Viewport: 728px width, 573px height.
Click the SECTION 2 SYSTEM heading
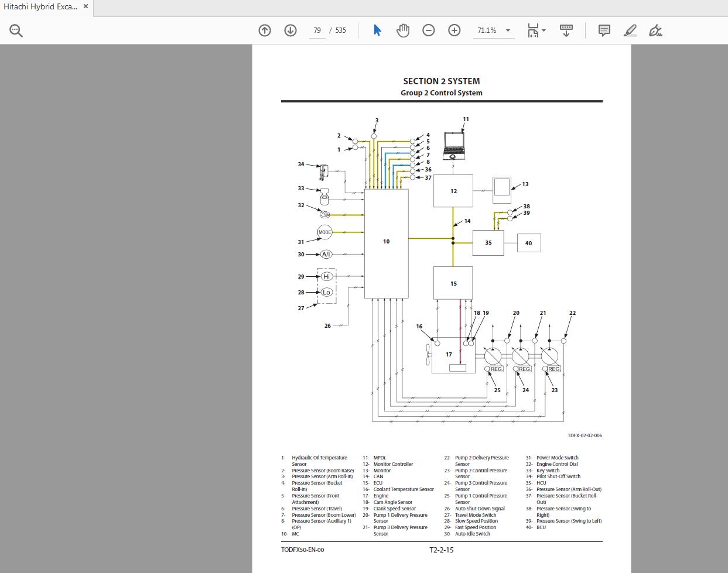tap(442, 81)
